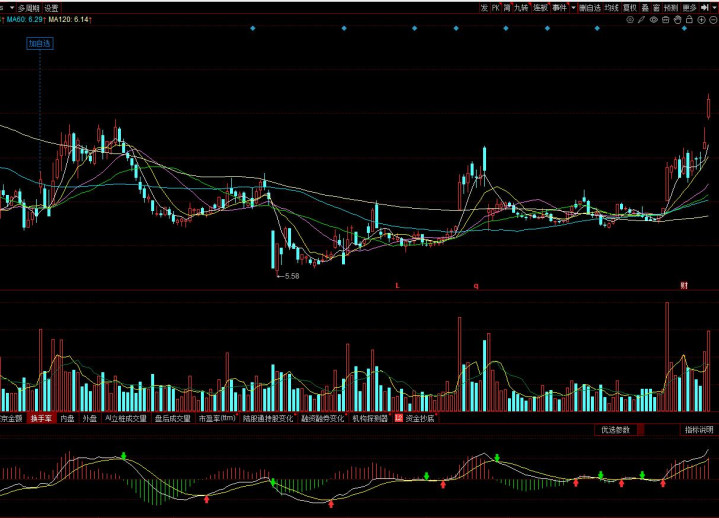The image size is (719, 518).
Task: Click the 优选参数 button
Action: (x=615, y=430)
